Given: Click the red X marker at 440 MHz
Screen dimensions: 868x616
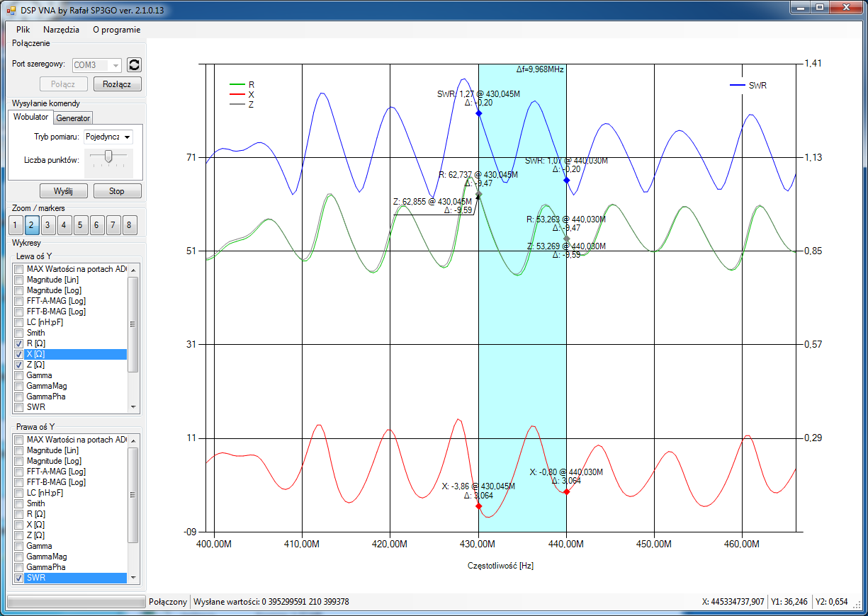Looking at the screenshot, I should (567, 491).
